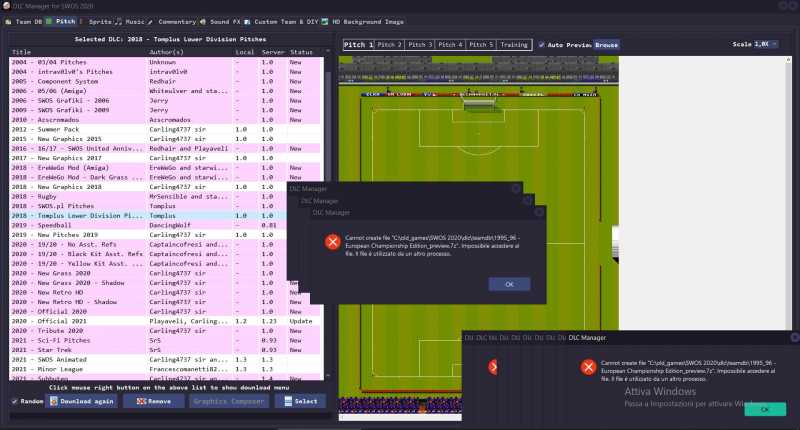
Task: Disable the Auto Preview checkbox
Action: (x=541, y=45)
